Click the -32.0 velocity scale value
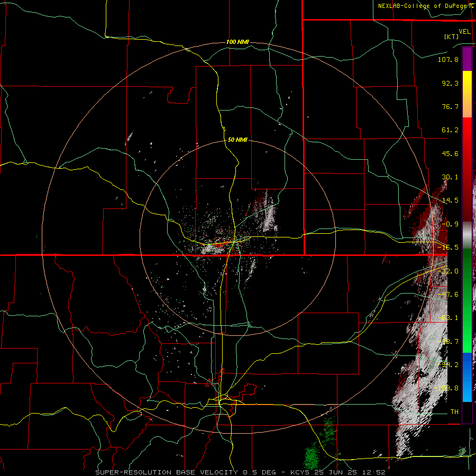Image resolution: width=476 pixels, height=476 pixels. pos(448,271)
